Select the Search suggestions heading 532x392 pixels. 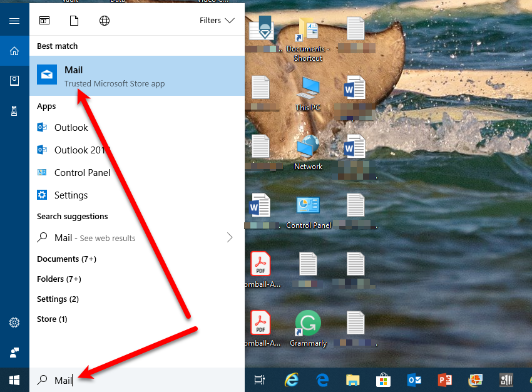click(72, 216)
